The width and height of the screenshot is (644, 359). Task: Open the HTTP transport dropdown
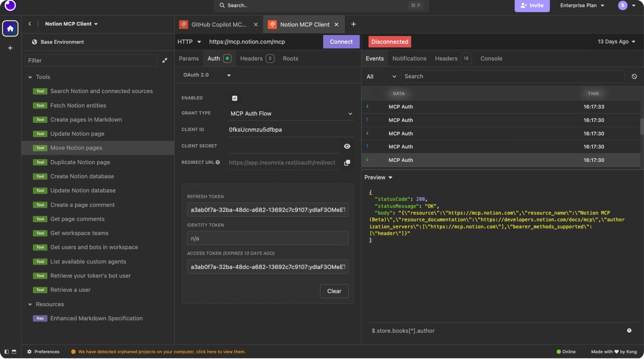[189, 42]
